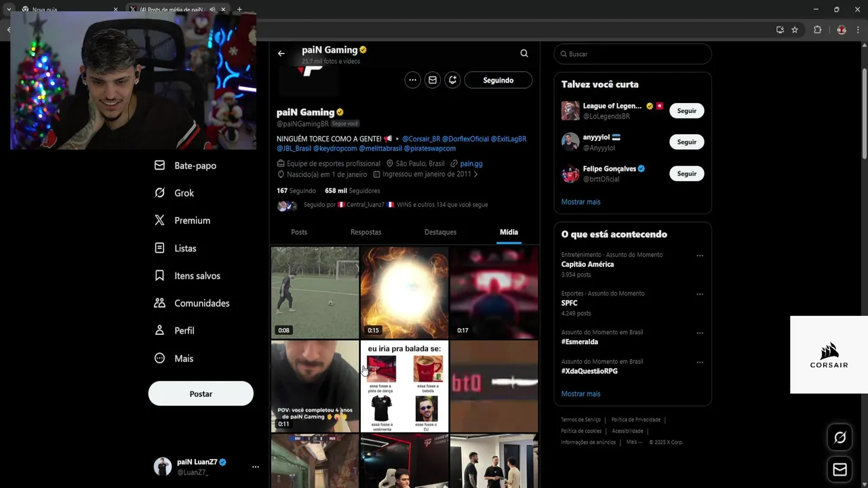This screenshot has height=488, width=868.
Task: Follow League of Legends BR with Seguir
Action: [687, 110]
